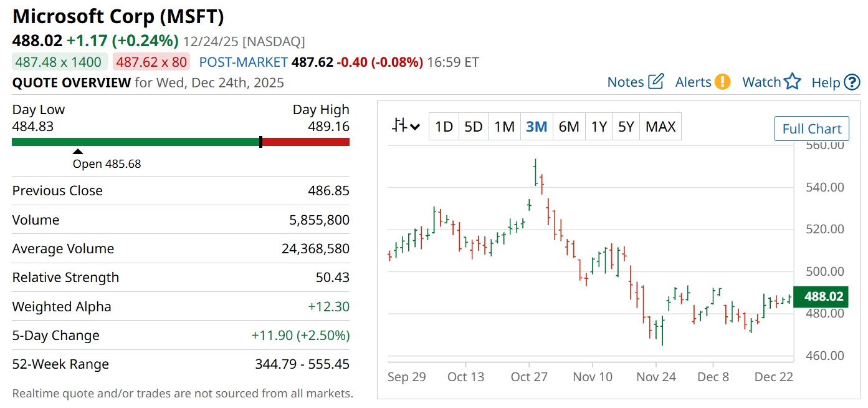The height and width of the screenshot is (408, 868).
Task: Click the -0.40 (-0.08%) post-market change
Action: [x=380, y=62]
